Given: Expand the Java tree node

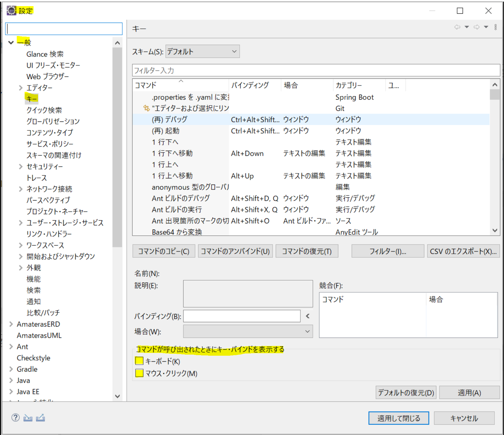Looking at the screenshot, I should pos(11,380).
